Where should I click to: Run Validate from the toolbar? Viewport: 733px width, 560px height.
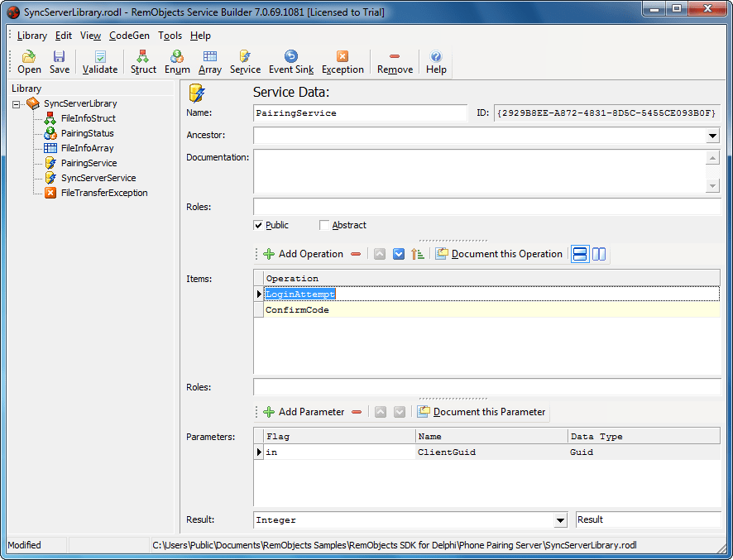coord(100,62)
